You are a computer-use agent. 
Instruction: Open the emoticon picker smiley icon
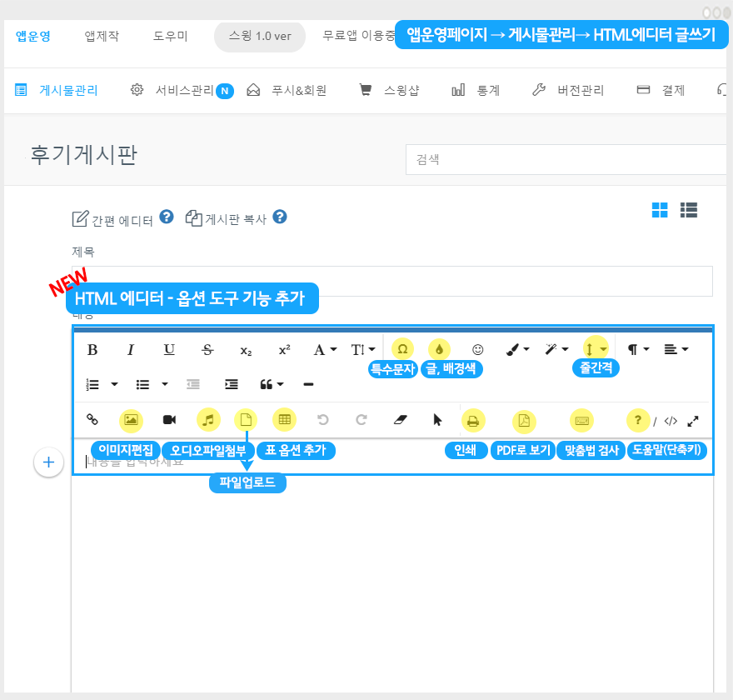(477, 349)
